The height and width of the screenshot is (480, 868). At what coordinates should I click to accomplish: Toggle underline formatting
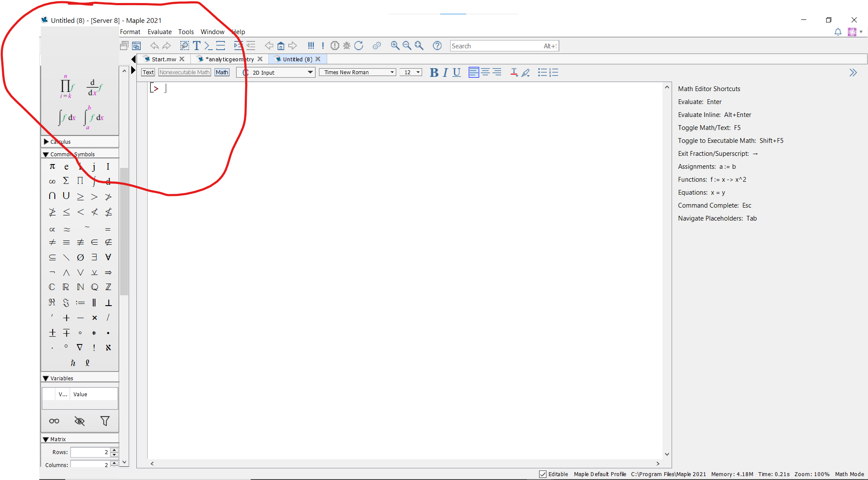click(x=457, y=73)
